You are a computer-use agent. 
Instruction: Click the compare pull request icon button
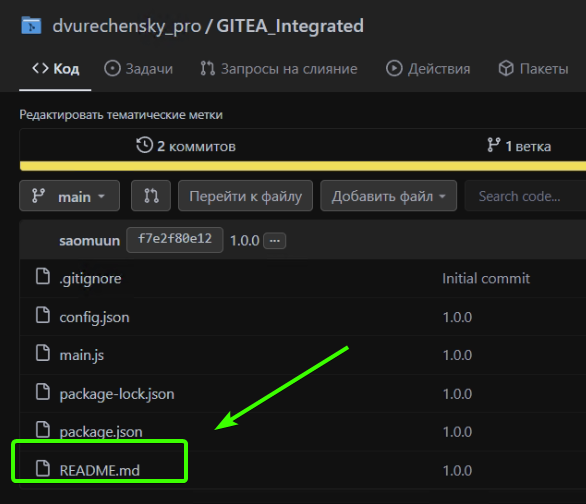[151, 196]
